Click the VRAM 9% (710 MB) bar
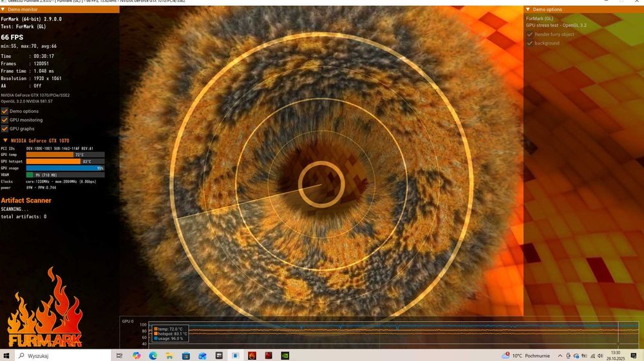The height and width of the screenshot is (361, 644). (x=65, y=175)
